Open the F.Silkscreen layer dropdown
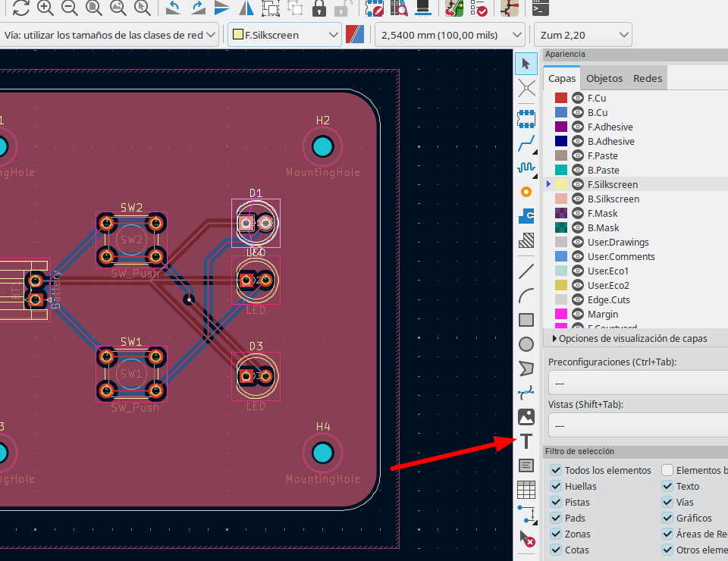728x561 pixels. pos(284,35)
